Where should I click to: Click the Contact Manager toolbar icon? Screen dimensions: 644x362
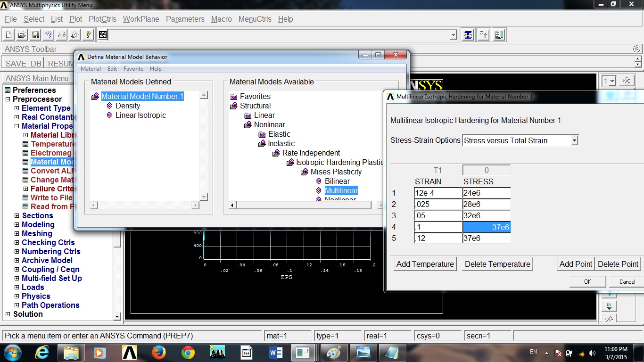tap(500, 35)
